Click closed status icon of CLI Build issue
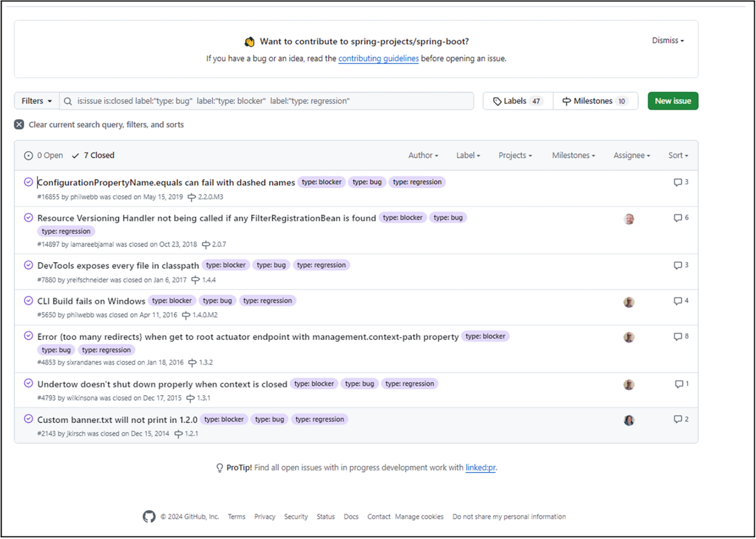This screenshot has width=756, height=539. (x=28, y=301)
